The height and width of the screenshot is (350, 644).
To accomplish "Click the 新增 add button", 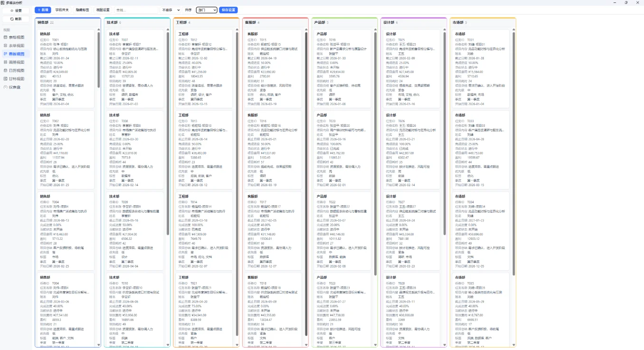I will pos(43,10).
